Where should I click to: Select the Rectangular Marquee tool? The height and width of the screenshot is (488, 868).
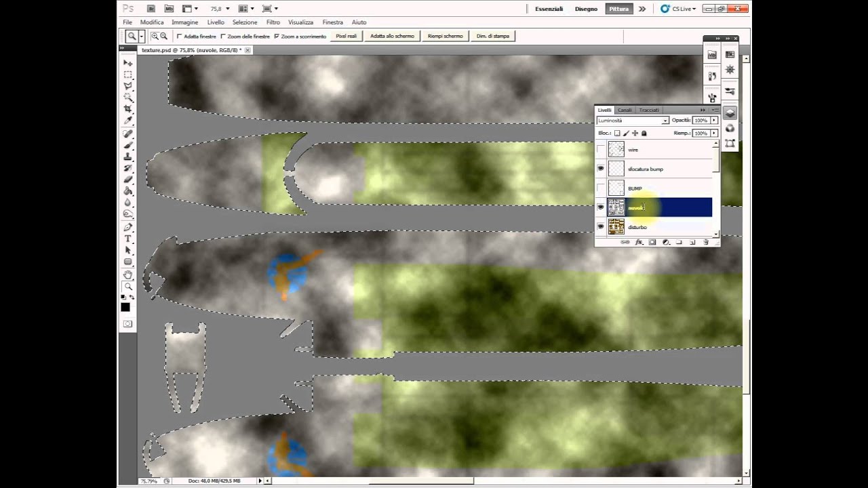(127, 75)
